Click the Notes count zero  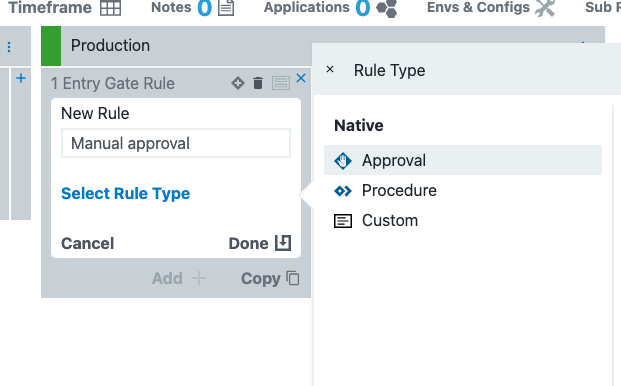click(204, 8)
